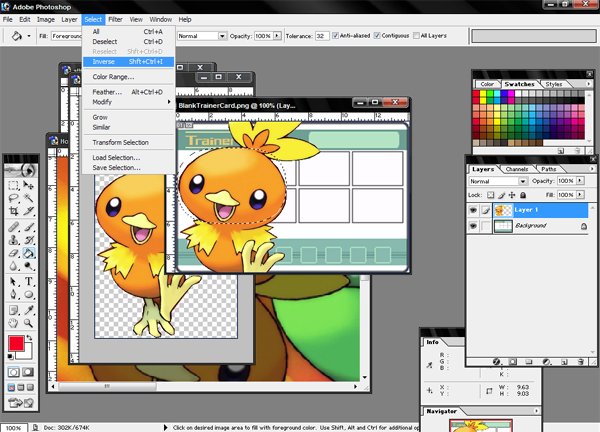
Task: Open Layers panel Opacity arrow
Action: (x=580, y=181)
